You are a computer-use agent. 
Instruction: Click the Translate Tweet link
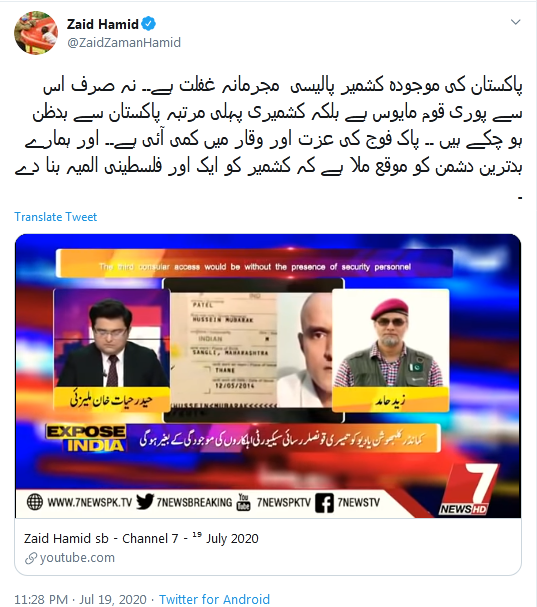click(55, 217)
